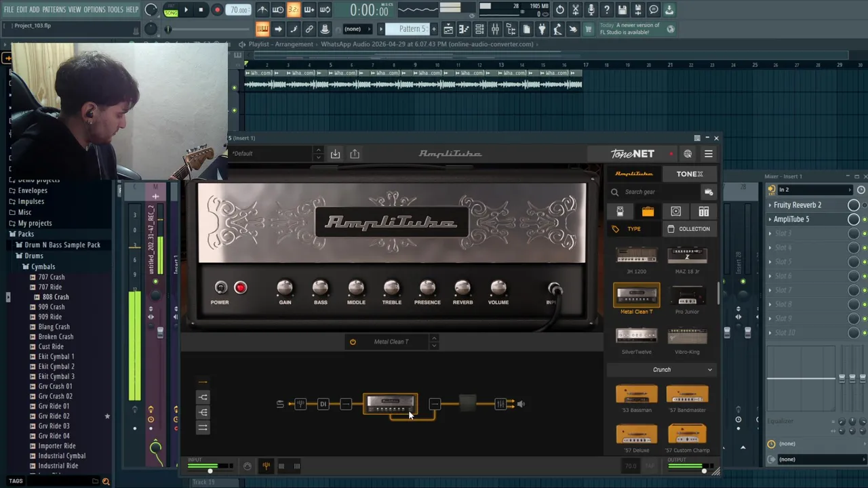The height and width of the screenshot is (488, 868).
Task: Open the FILE menu
Action: [x=9, y=9]
